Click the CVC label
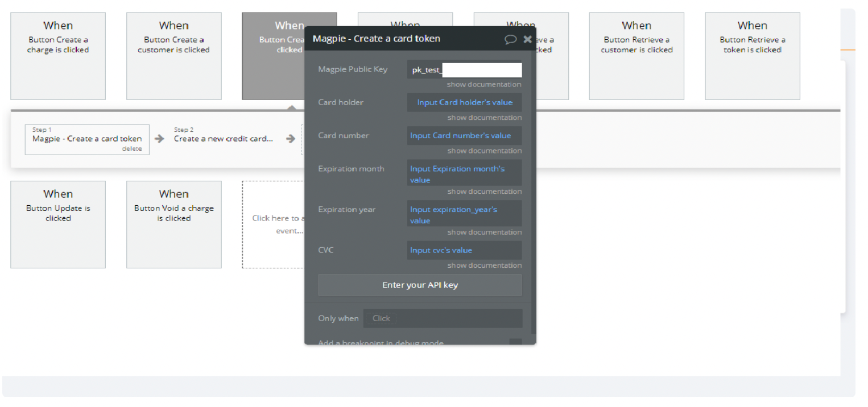868x407 pixels. point(326,251)
